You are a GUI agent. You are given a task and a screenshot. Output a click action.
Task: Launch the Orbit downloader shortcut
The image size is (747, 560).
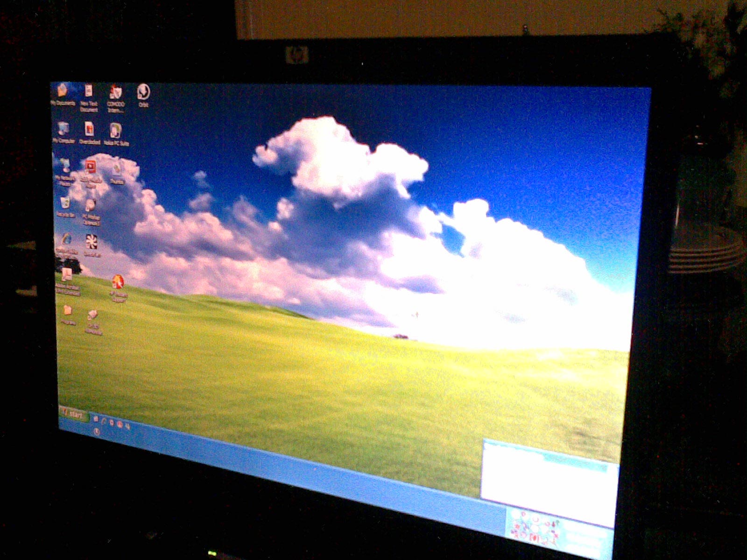click(143, 95)
